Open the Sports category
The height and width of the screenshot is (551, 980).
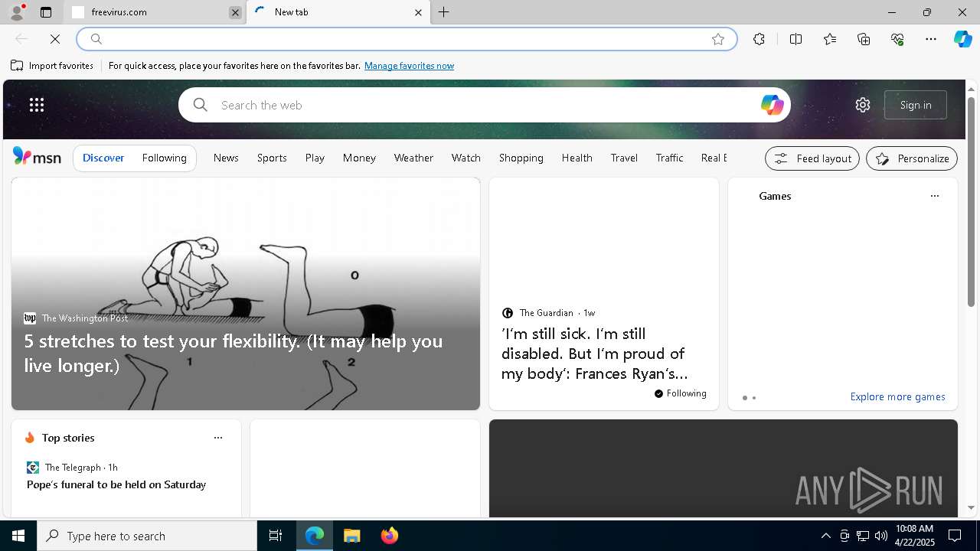point(272,158)
